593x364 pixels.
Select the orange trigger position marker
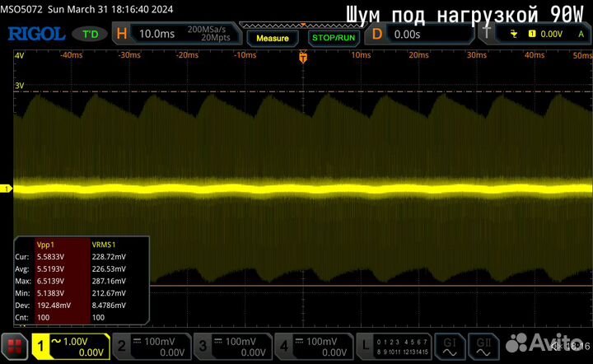point(302,58)
